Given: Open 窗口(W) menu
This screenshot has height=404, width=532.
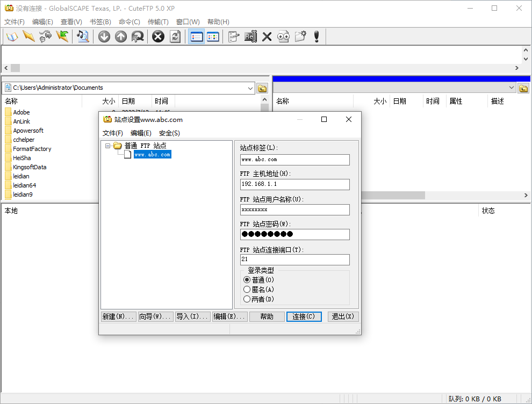Looking at the screenshot, I should click(x=188, y=21).
